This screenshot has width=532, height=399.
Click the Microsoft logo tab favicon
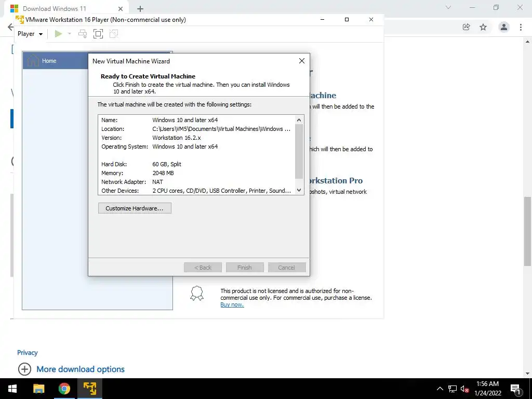point(14,8)
